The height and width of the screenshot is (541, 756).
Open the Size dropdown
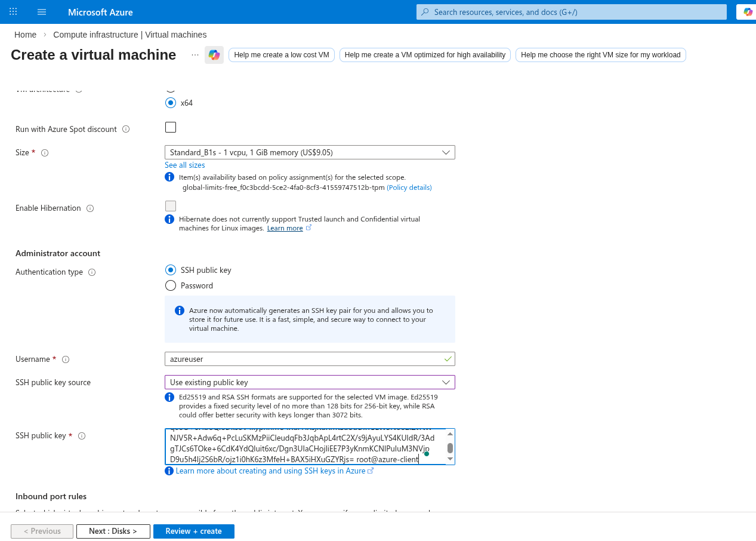tap(310, 152)
